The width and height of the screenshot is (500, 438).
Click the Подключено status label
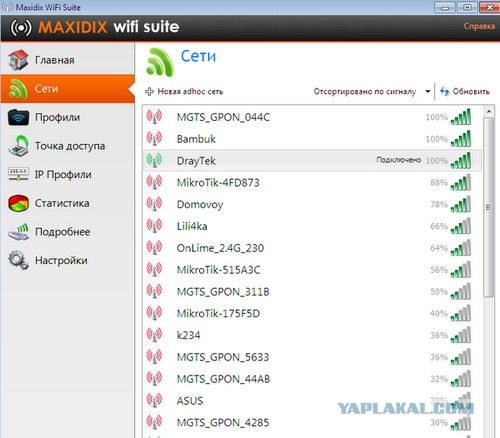tap(398, 160)
